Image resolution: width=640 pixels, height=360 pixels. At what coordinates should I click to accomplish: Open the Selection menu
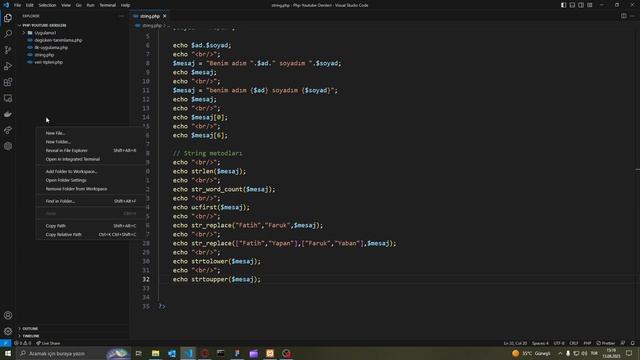(x=47, y=5)
